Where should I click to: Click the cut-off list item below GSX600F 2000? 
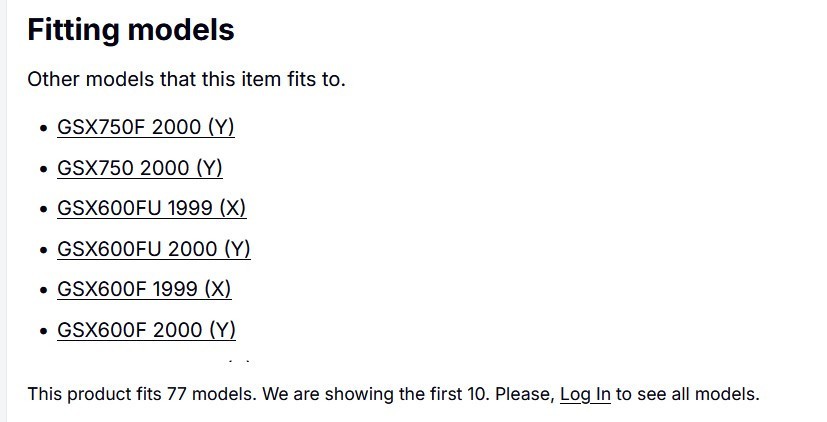pos(240,362)
